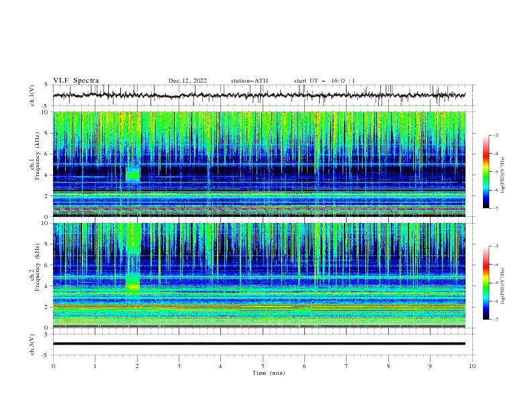Viewport: 532px width, 411px height.
Task: Click the time axis tick label "9"
Action: click(430, 366)
